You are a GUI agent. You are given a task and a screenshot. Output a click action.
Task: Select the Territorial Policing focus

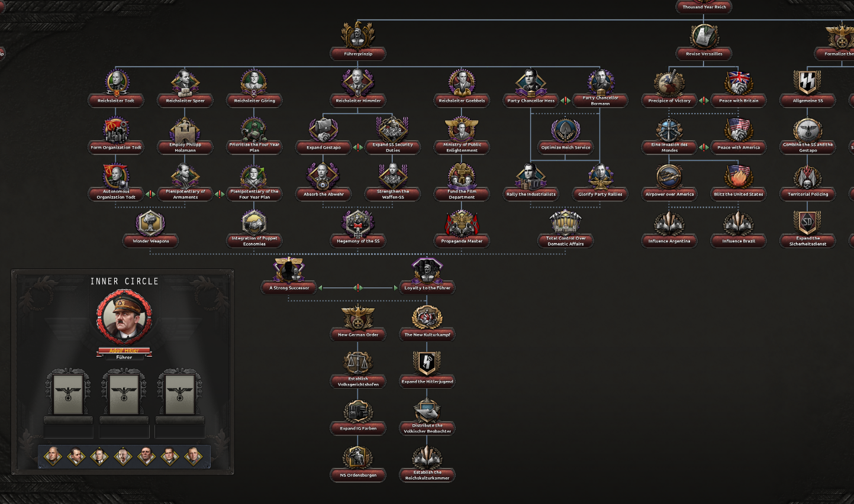point(808,182)
